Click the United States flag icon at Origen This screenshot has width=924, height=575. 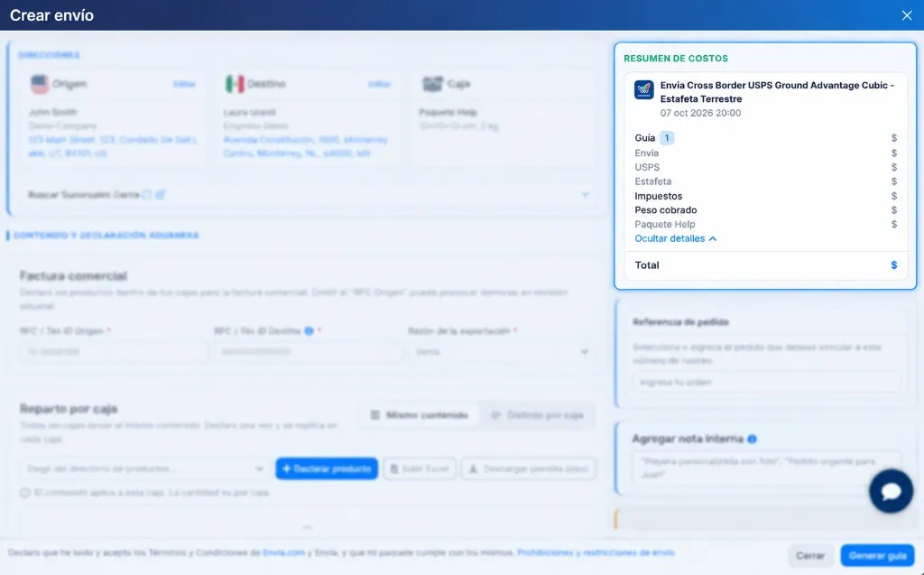(x=40, y=84)
